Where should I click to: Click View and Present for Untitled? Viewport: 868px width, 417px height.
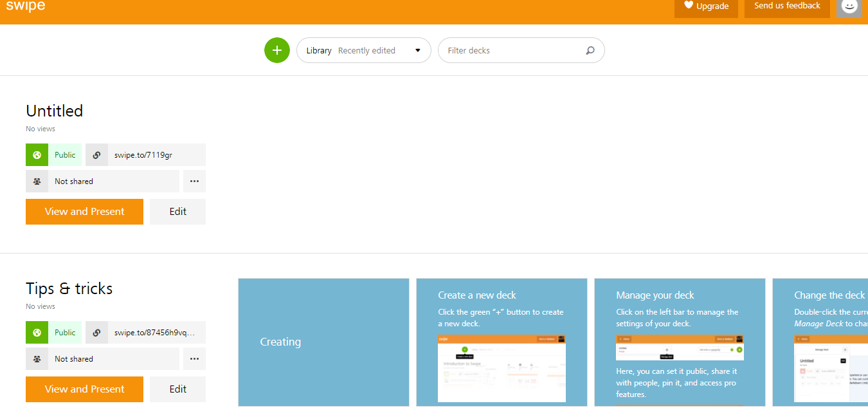84,212
